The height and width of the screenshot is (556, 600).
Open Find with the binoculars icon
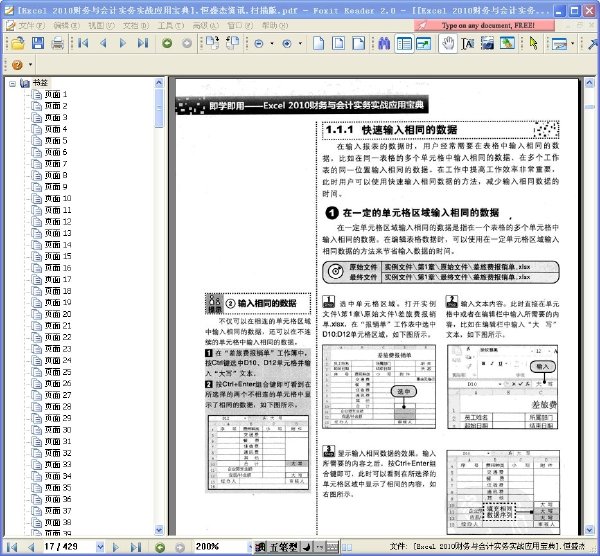pyautogui.click(x=384, y=43)
